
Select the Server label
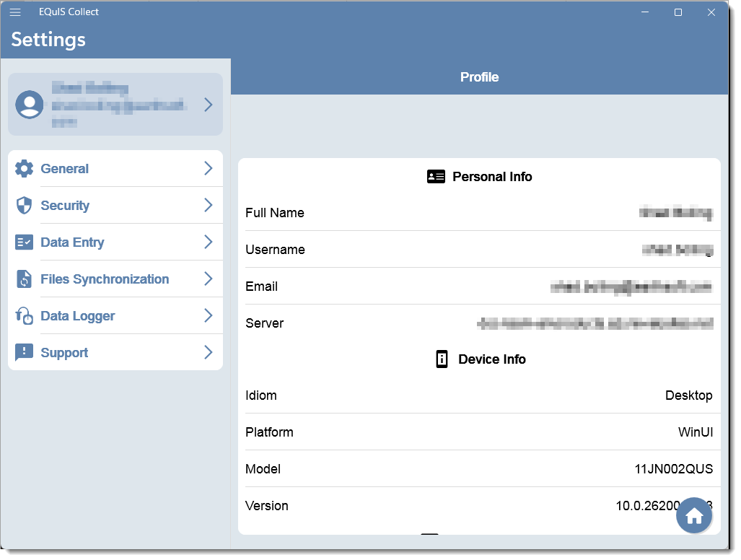pos(264,323)
